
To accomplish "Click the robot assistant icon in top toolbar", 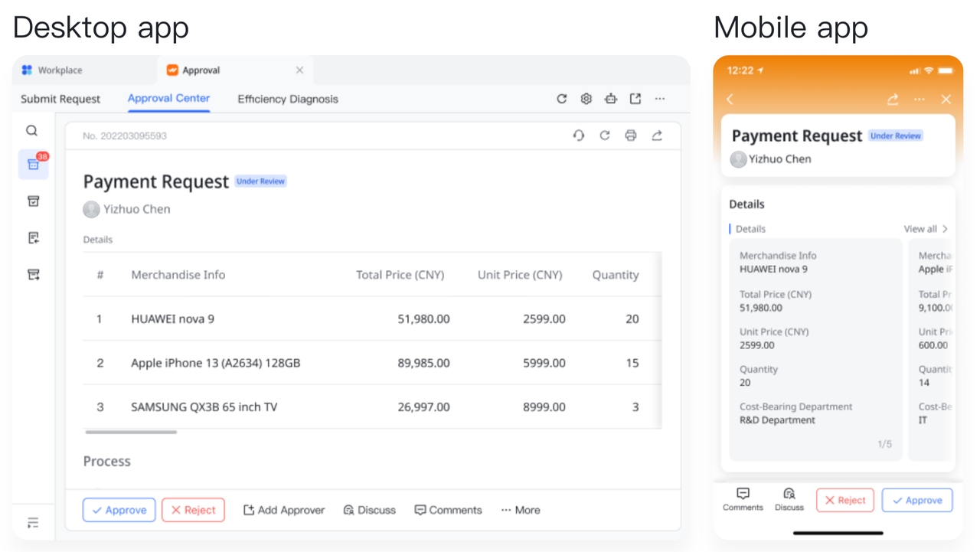I will pyautogui.click(x=610, y=99).
